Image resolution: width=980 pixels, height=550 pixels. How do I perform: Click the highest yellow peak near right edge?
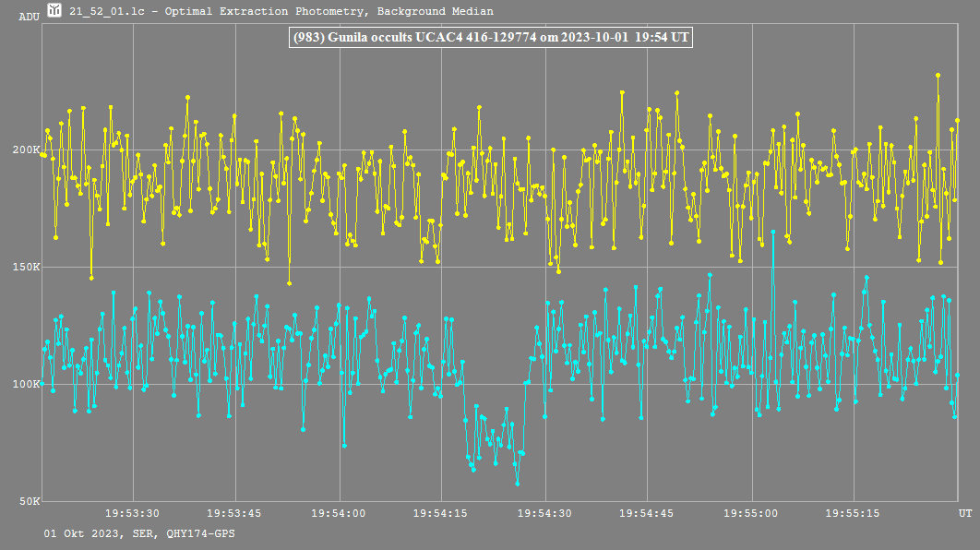[938, 76]
